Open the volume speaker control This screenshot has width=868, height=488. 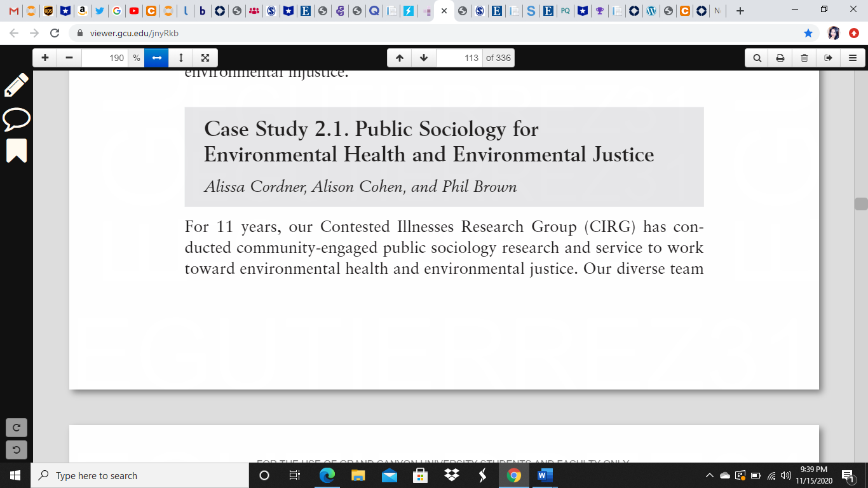tap(786, 475)
